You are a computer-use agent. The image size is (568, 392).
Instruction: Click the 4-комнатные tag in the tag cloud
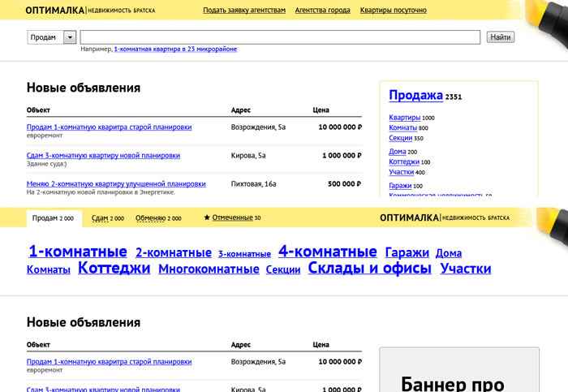(327, 252)
